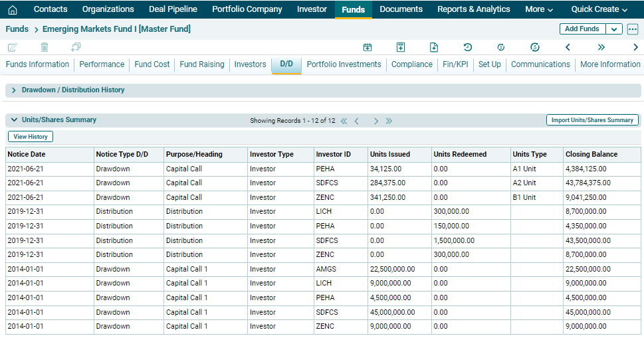
Task: Jump to last page of records
Action: (x=389, y=121)
